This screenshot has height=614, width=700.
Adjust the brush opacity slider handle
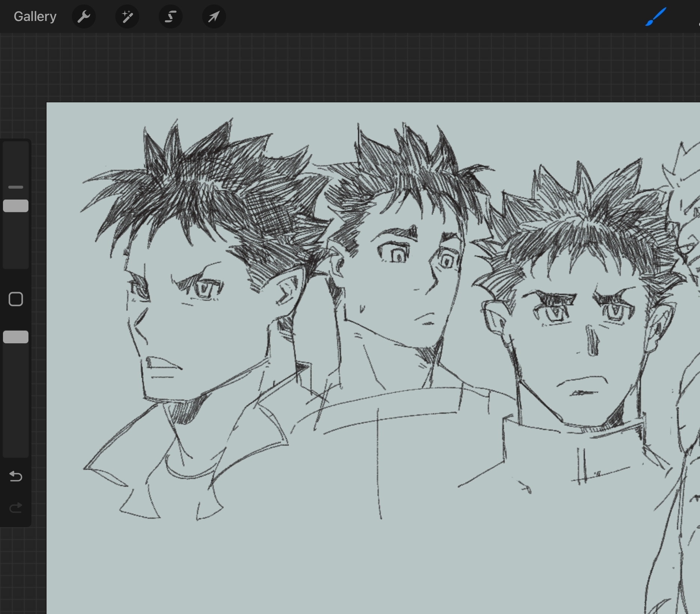(16, 337)
